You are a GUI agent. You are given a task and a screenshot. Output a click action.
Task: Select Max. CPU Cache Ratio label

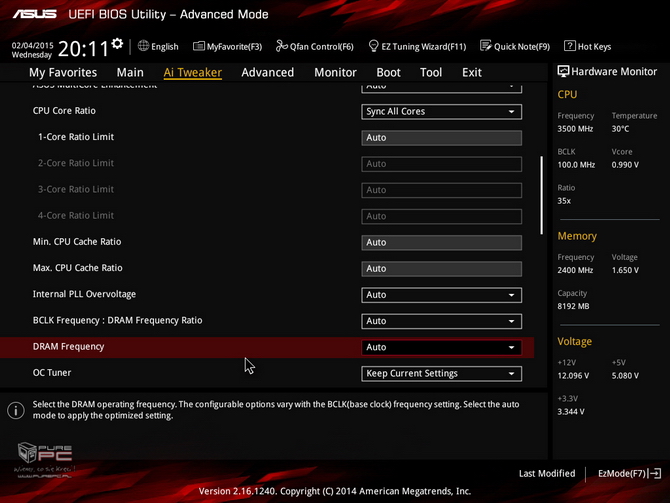(77, 268)
